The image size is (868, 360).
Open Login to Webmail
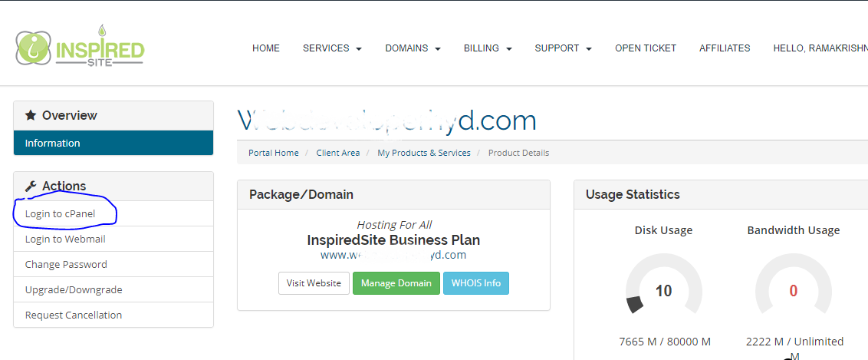click(113, 239)
